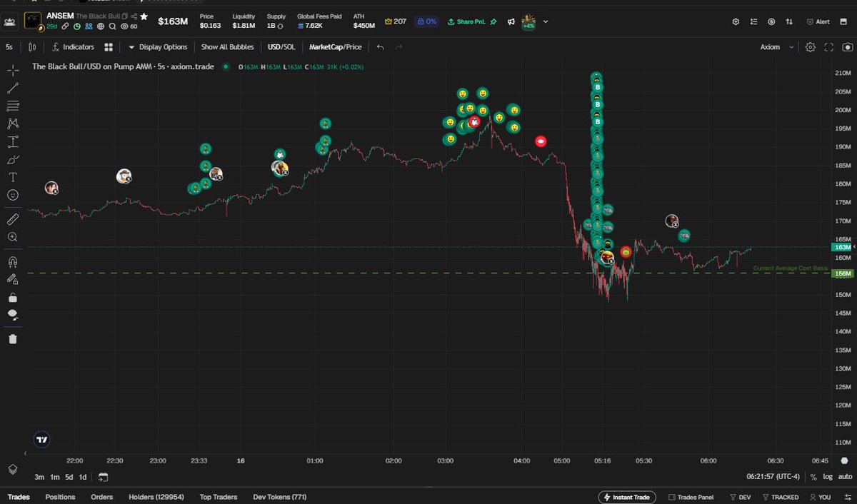
Task: Open the token website globe icon
Action: tap(101, 26)
